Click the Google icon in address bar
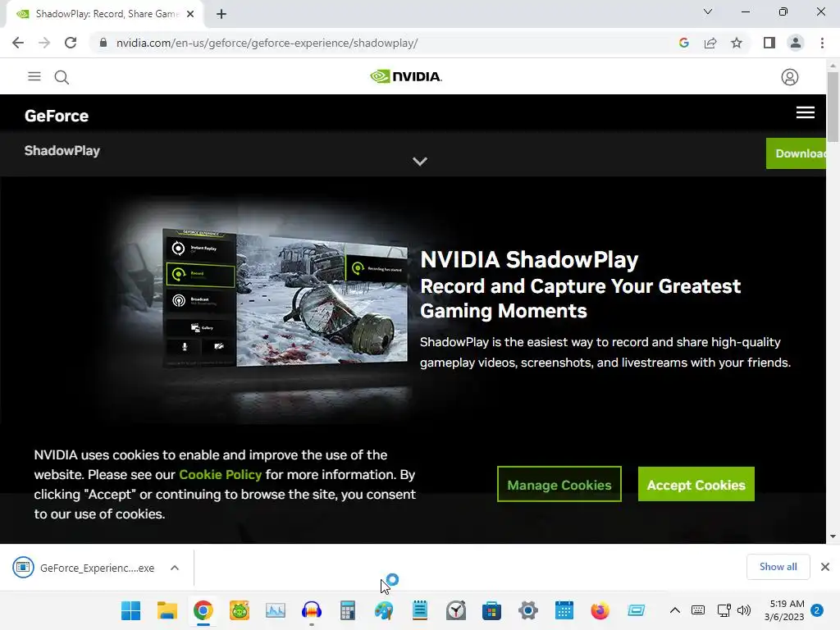 point(683,43)
